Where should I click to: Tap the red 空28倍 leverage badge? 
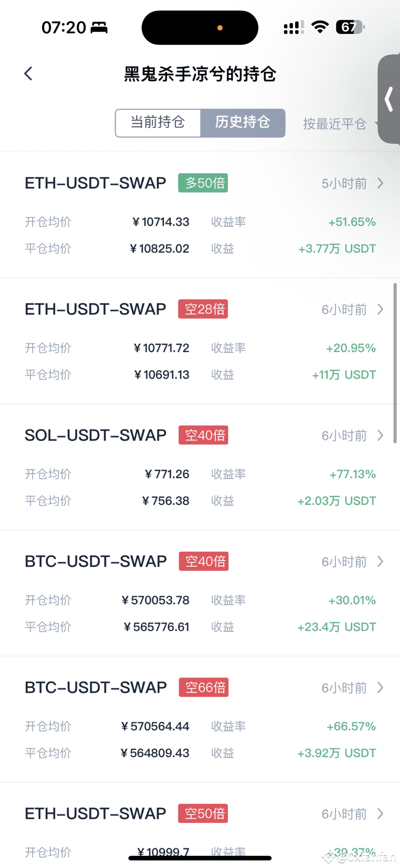click(x=203, y=309)
